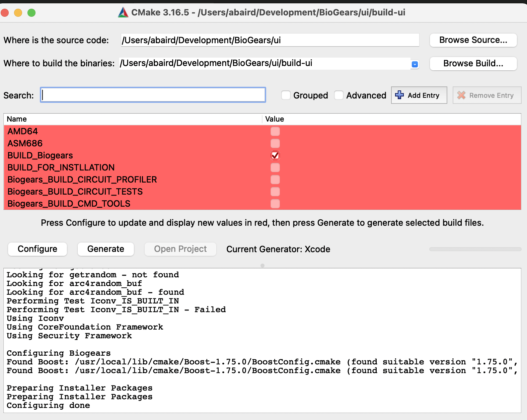Viewport: 527px width, 420px height.
Task: Enable the Advanced checkbox
Action: click(339, 95)
